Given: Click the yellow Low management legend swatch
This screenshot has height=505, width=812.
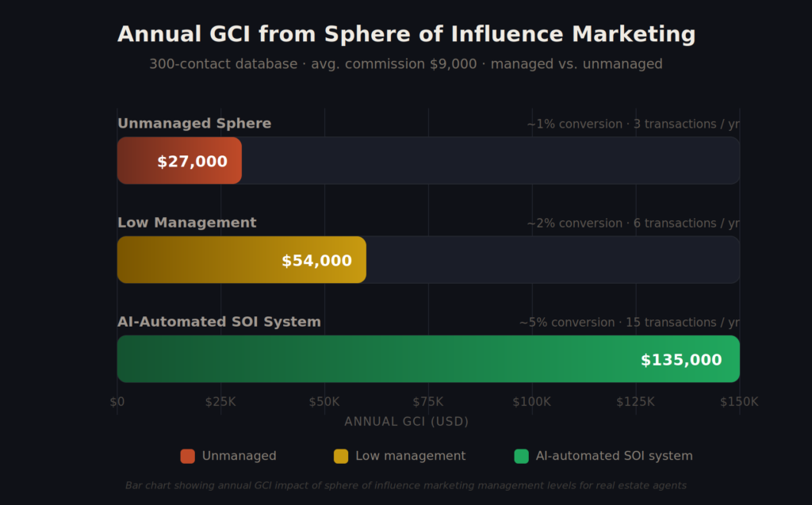Looking at the screenshot, I should click(x=341, y=457).
